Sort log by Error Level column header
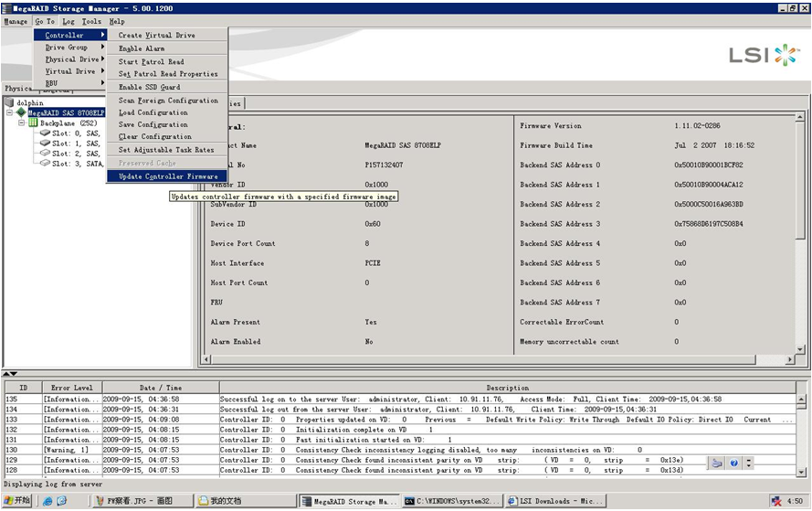Image resolution: width=812 pixels, height=511 pixels. (71, 388)
